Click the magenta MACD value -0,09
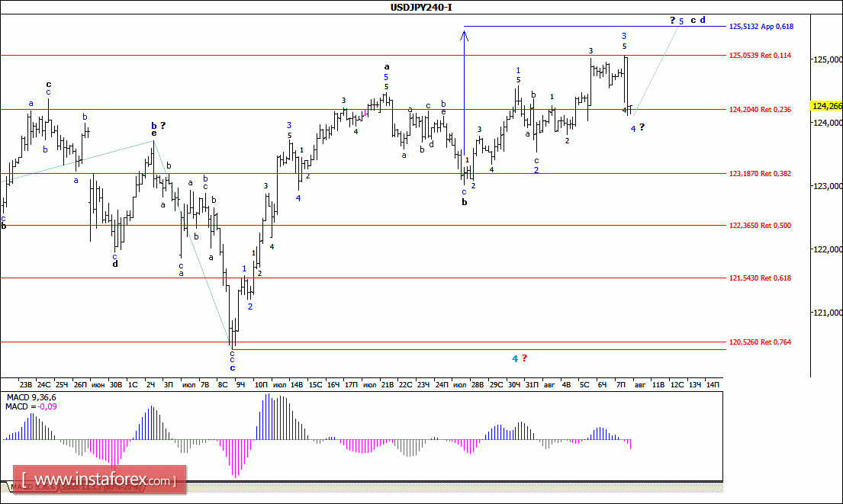This screenshot has width=843, height=504. tap(47, 406)
